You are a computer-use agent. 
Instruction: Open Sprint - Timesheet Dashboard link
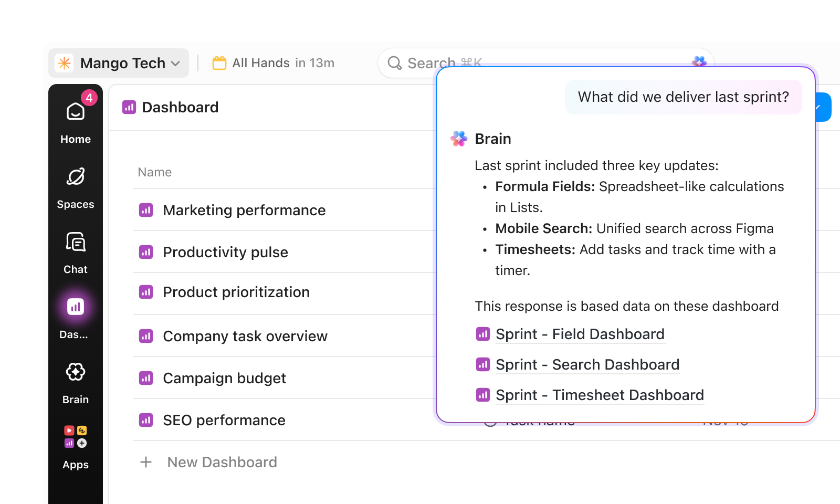[x=600, y=395]
